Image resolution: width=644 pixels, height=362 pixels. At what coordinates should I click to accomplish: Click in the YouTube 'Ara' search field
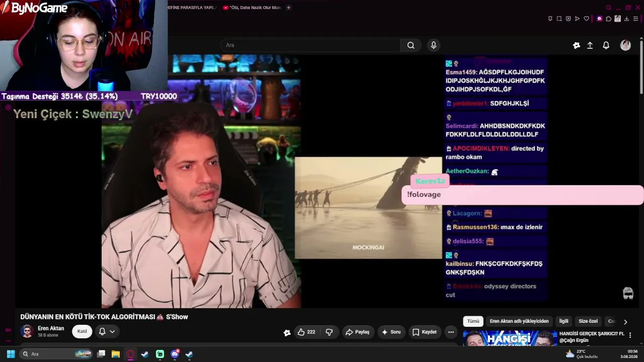coord(310,45)
